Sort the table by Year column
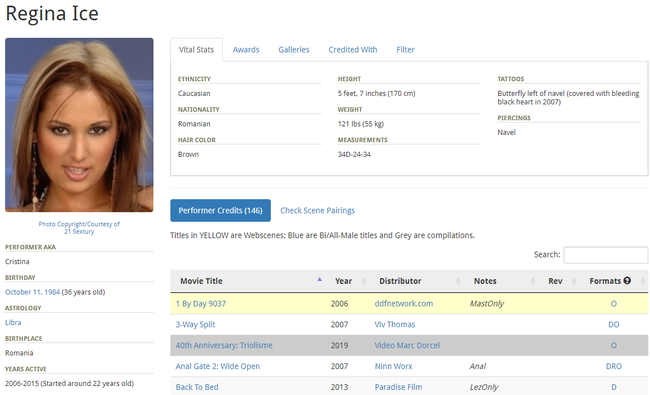 (x=343, y=281)
